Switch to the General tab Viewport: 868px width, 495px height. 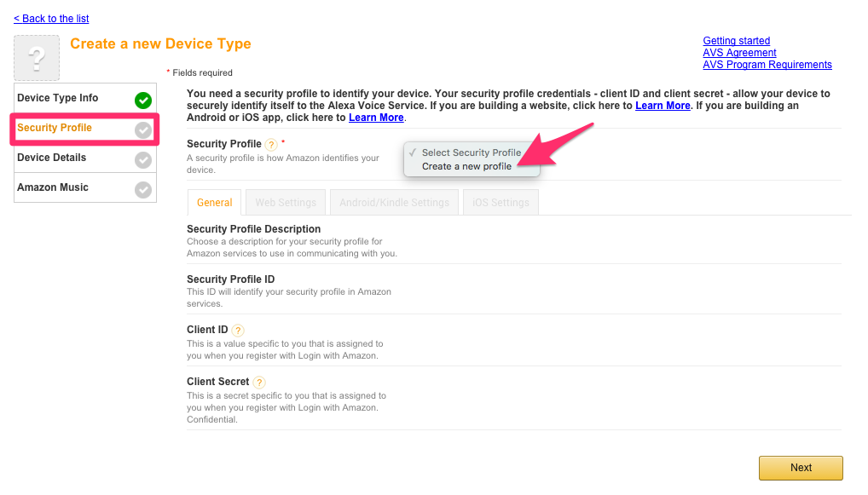click(x=214, y=203)
